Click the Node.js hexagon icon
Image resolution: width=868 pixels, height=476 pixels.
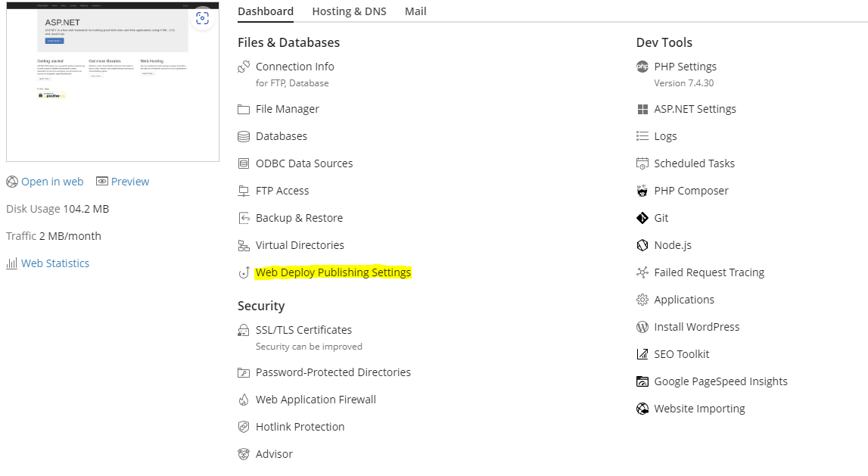point(642,245)
